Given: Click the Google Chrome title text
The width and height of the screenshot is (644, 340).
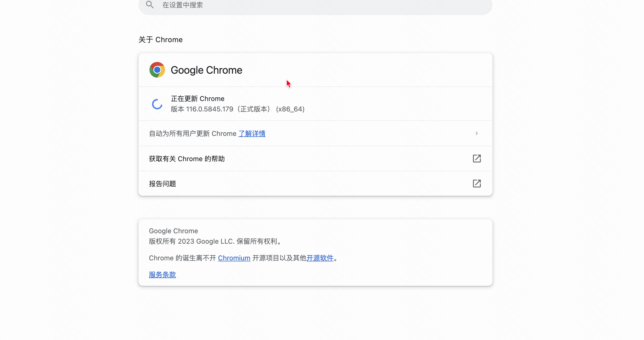Looking at the screenshot, I should 206,70.
